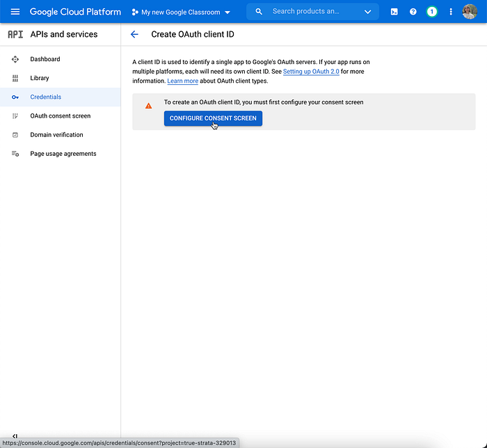Click the Library grid icon
487x448 pixels.
tap(15, 78)
